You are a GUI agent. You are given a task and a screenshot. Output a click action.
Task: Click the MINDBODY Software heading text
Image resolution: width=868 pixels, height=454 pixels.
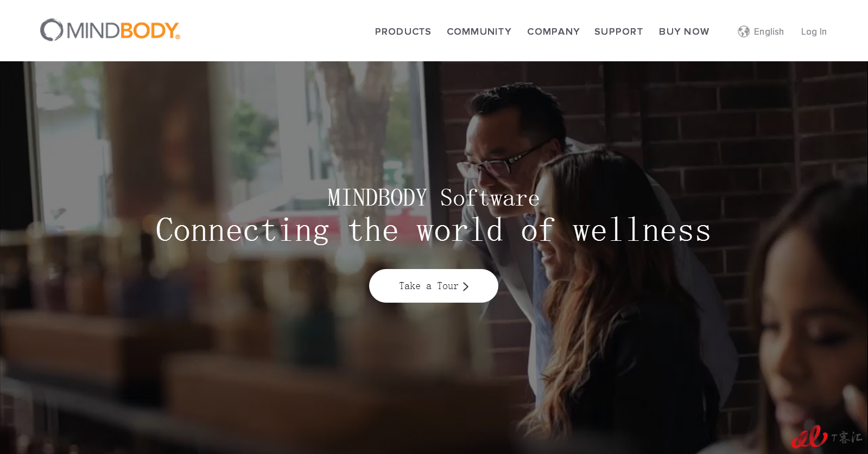434,197
